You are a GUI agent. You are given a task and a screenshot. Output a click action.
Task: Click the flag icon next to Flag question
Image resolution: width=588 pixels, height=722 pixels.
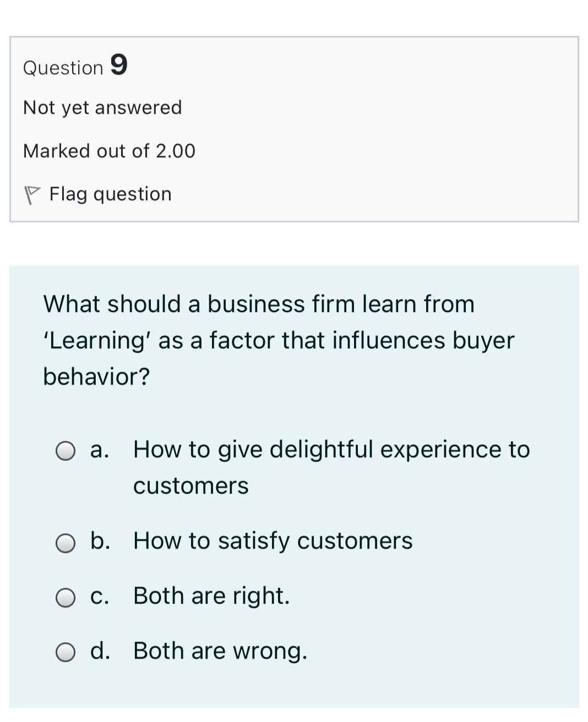coord(33,194)
